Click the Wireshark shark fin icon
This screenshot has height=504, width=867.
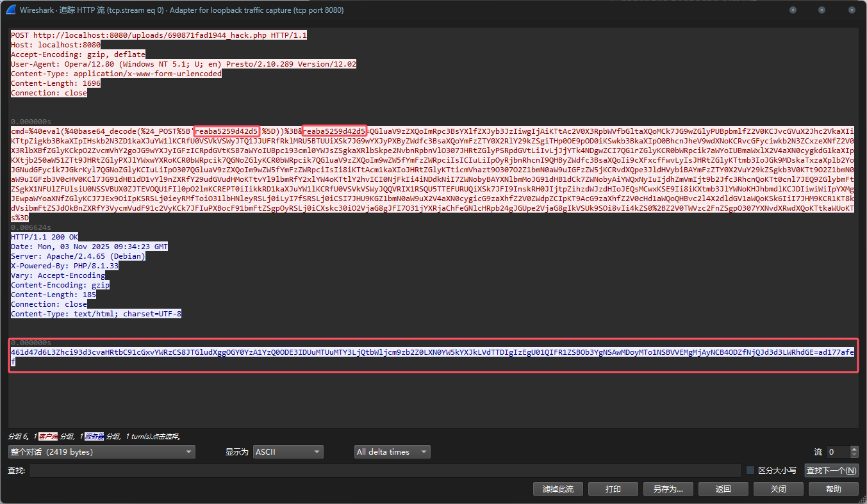point(11,10)
